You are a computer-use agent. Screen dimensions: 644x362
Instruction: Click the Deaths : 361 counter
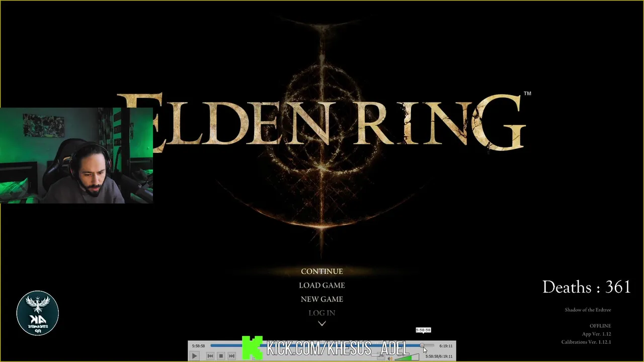tap(587, 287)
